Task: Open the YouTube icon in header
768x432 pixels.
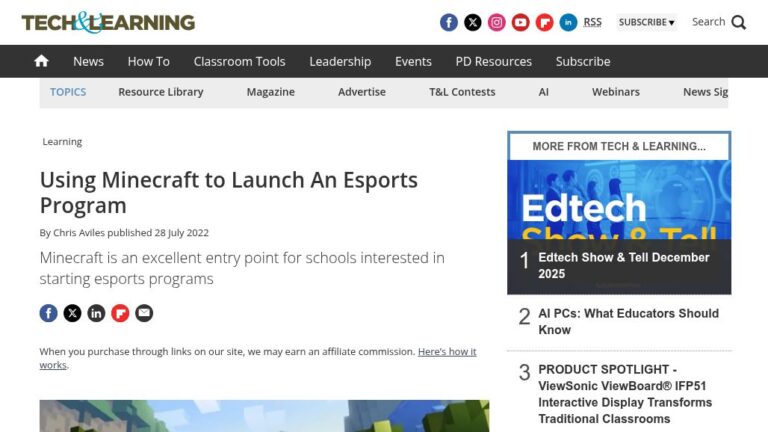Action: [x=521, y=23]
